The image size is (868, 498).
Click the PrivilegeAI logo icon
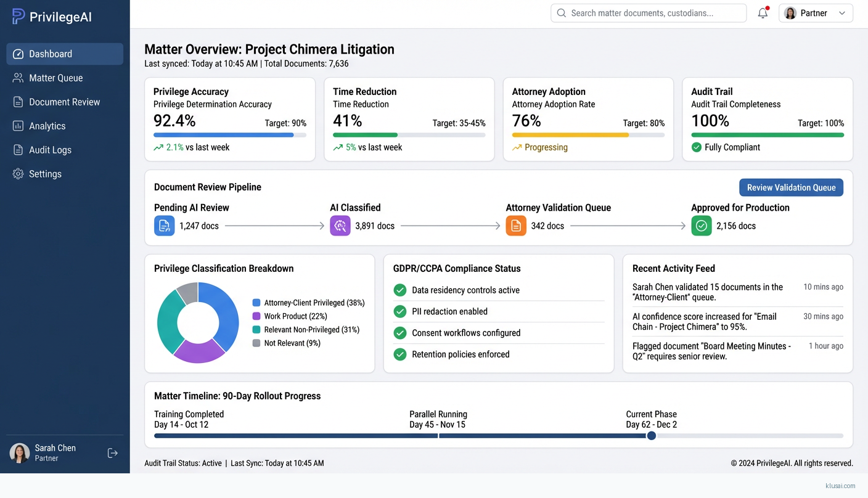click(18, 17)
